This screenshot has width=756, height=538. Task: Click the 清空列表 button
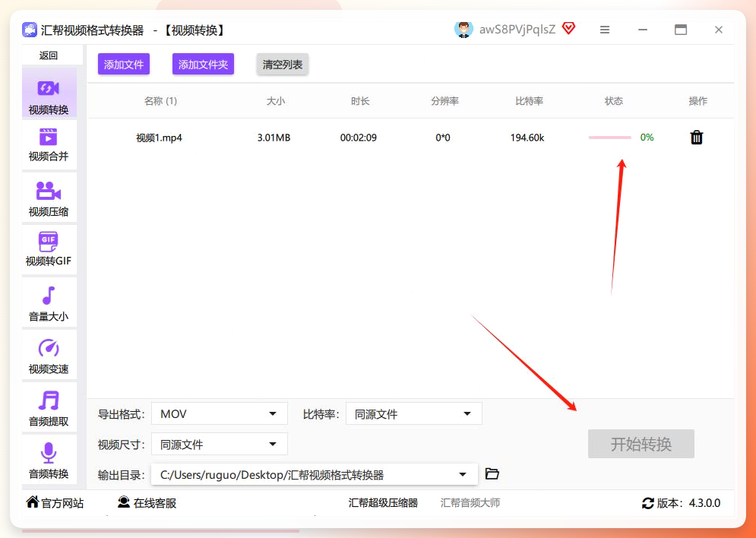click(283, 64)
